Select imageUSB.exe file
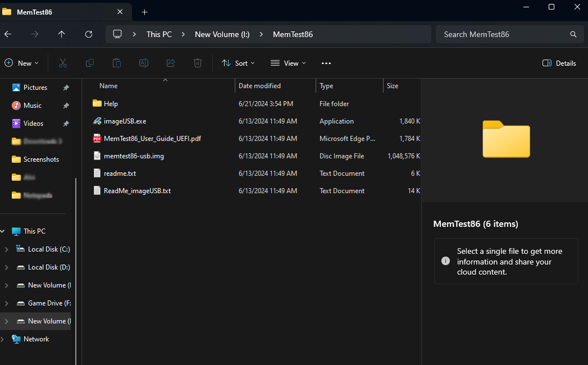The image size is (588, 365). coord(125,121)
